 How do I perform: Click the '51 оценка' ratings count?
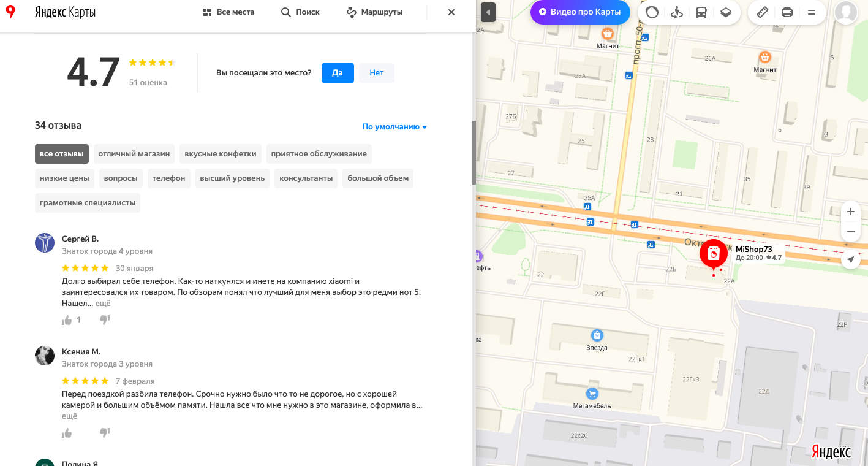click(x=148, y=83)
